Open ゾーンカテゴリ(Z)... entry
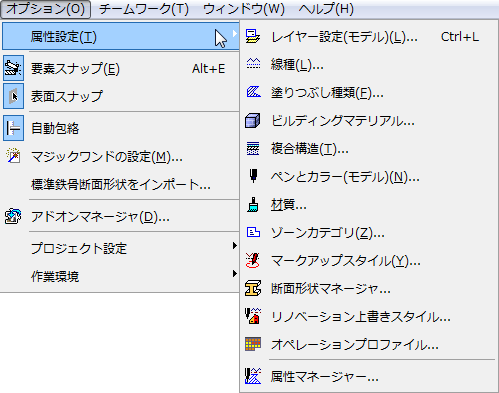This screenshot has width=499, height=393. (x=328, y=233)
